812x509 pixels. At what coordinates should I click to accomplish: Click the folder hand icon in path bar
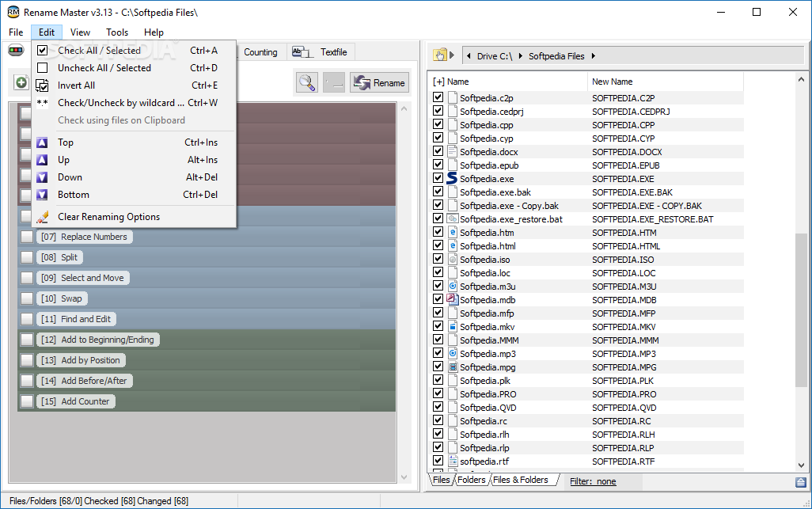pos(440,55)
